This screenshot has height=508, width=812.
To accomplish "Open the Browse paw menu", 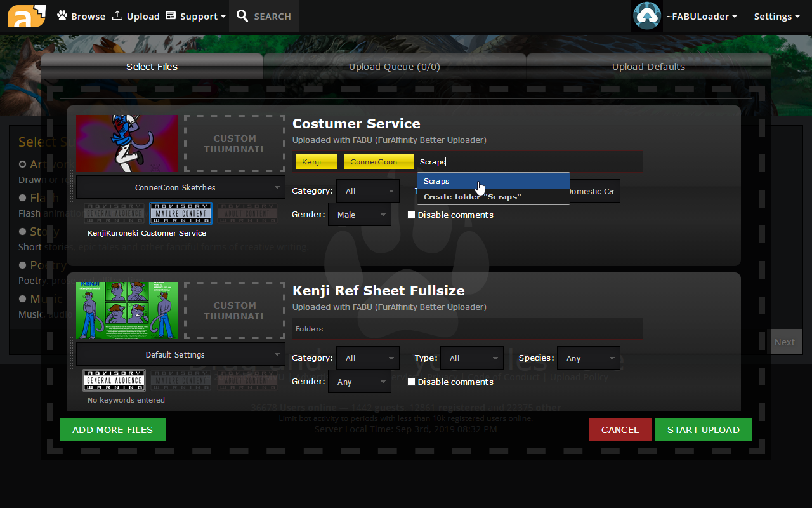I will (x=81, y=17).
